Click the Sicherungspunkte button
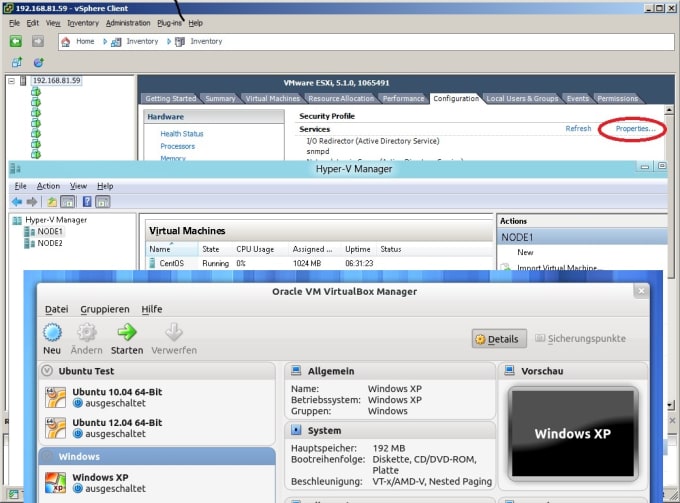680x503 pixels. click(x=580, y=339)
